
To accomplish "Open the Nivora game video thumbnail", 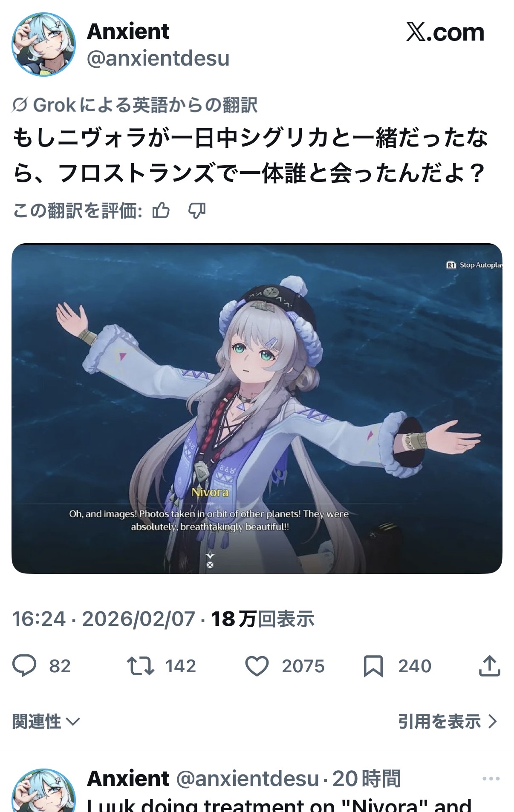I will click(x=257, y=408).
